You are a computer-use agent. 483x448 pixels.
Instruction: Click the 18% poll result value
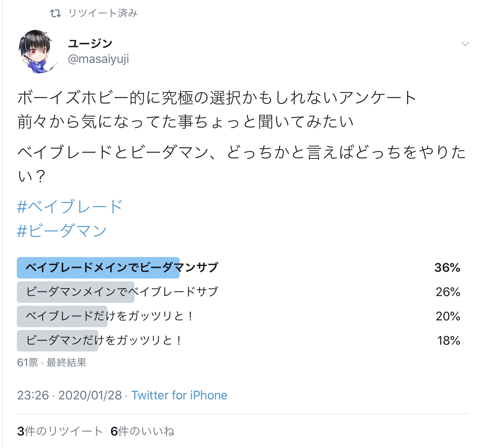[x=449, y=340]
